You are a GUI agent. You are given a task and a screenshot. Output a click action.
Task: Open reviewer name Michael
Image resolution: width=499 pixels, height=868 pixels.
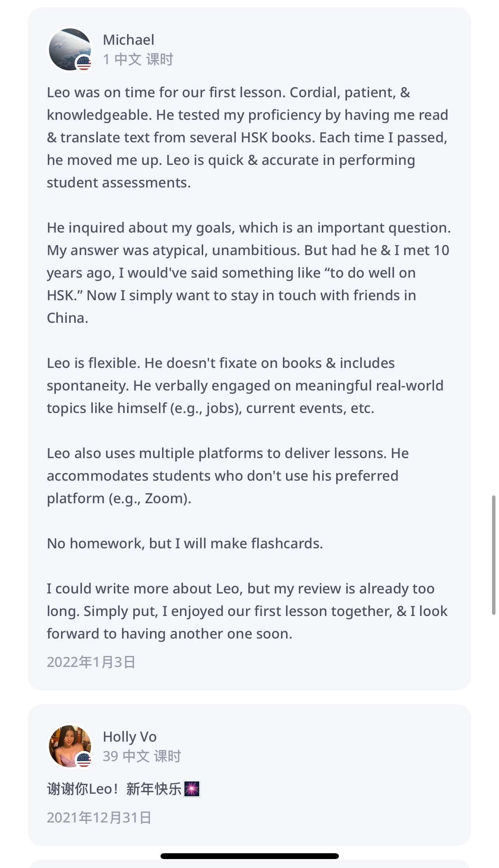(x=128, y=40)
